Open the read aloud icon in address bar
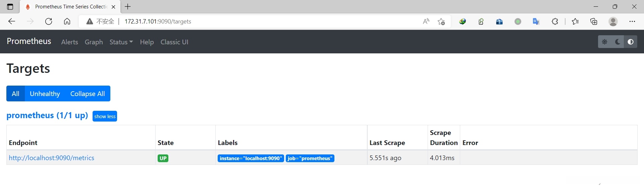The image size is (644, 188). 426,21
